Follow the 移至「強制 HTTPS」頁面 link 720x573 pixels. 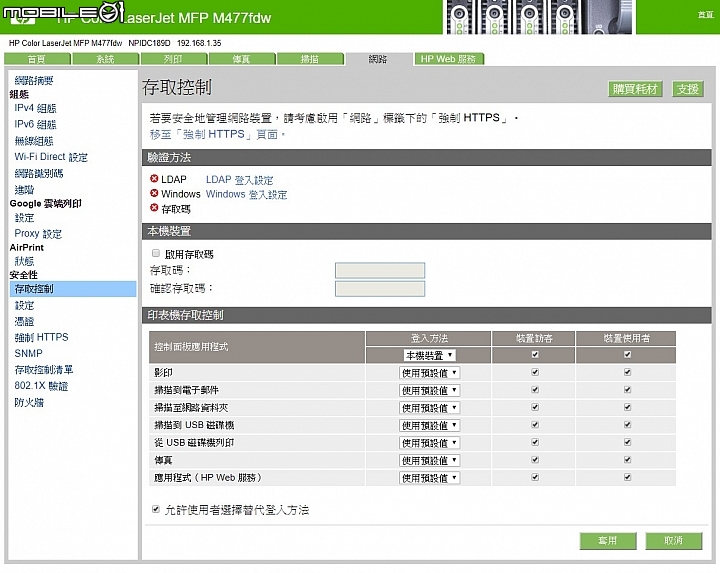pyautogui.click(x=217, y=135)
